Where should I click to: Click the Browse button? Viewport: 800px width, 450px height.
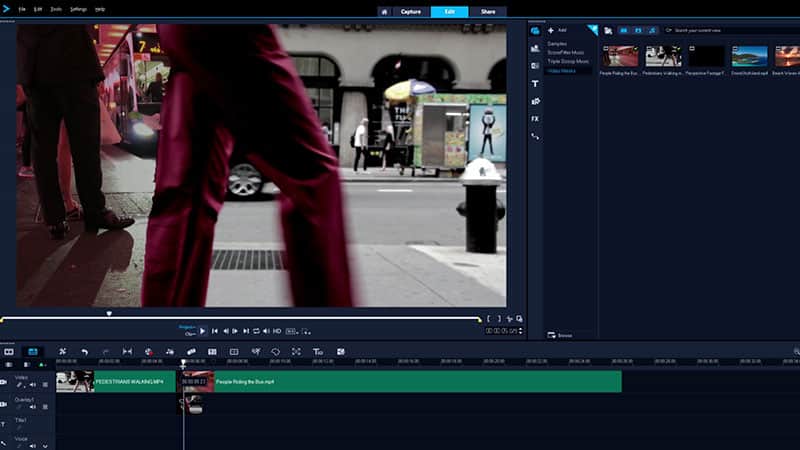(558, 334)
